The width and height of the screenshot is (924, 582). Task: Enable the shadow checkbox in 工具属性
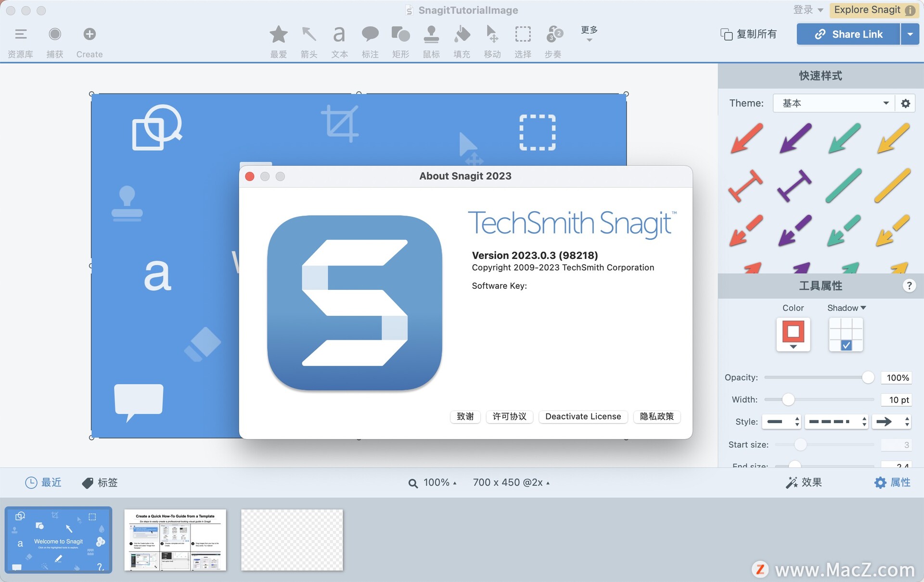(846, 345)
